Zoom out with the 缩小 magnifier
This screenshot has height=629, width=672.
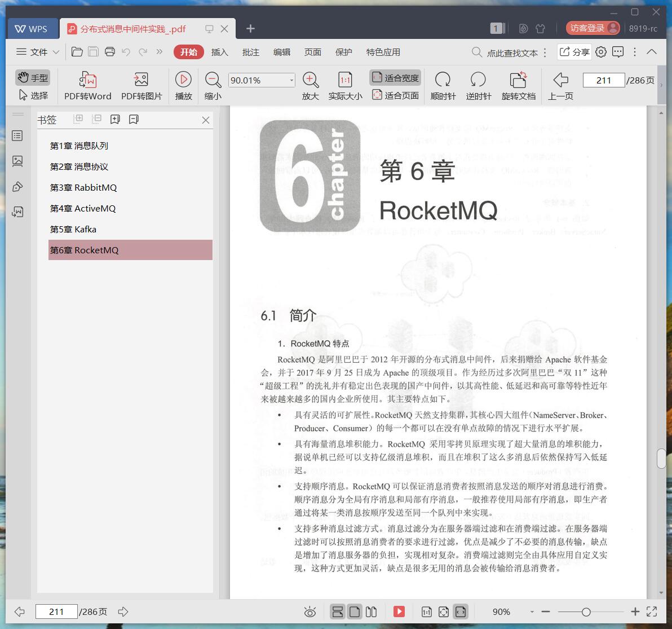point(213,86)
